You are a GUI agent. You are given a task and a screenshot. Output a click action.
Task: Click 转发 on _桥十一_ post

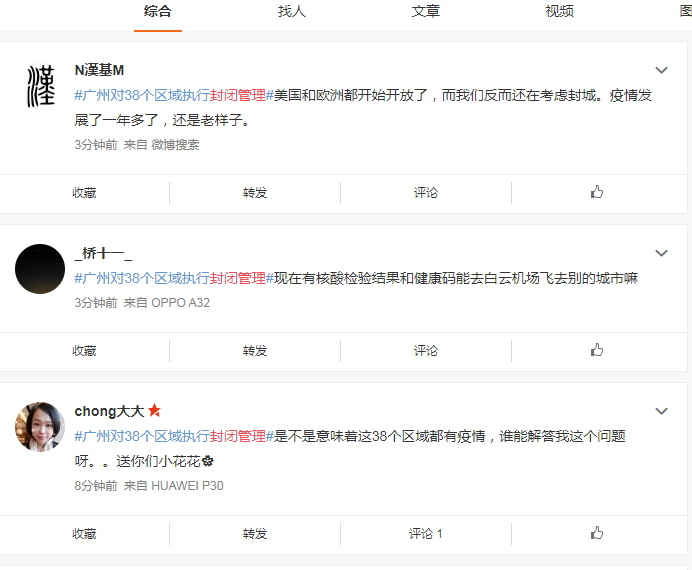tap(255, 351)
